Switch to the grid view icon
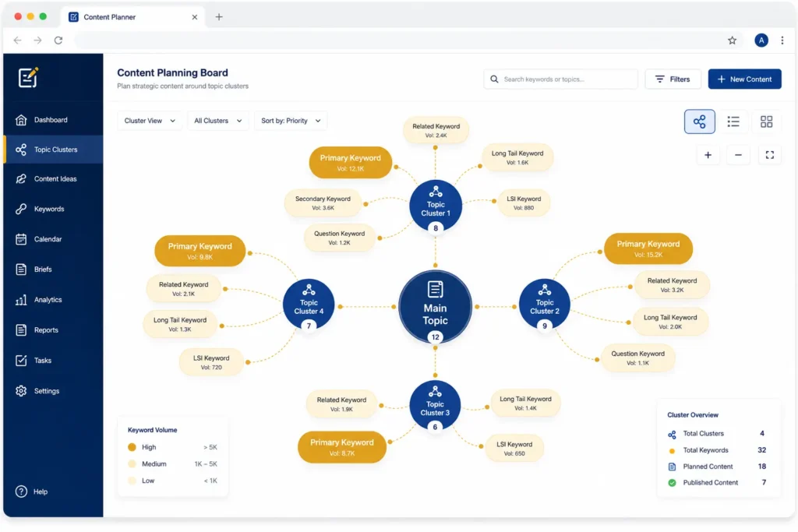This screenshot has height=532, width=798. pyautogui.click(x=766, y=122)
